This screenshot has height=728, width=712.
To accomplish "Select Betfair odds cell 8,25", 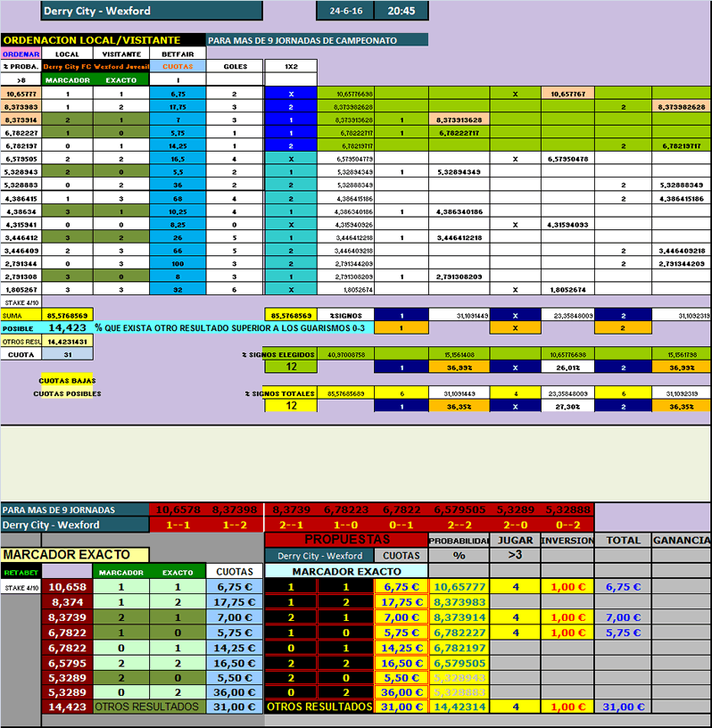I will (x=178, y=225).
